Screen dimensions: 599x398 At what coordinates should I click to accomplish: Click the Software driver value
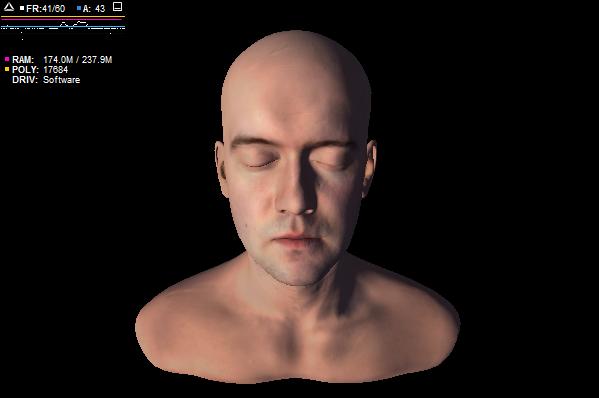coord(62,79)
